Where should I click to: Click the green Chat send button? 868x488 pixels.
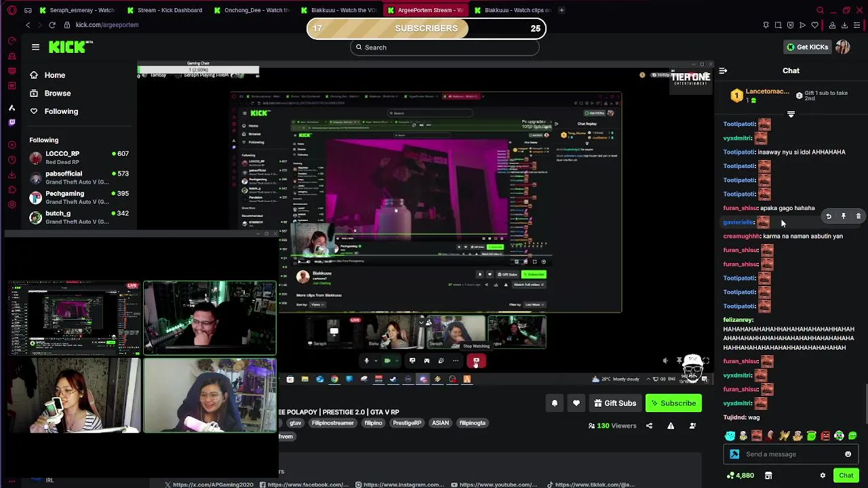(x=846, y=475)
